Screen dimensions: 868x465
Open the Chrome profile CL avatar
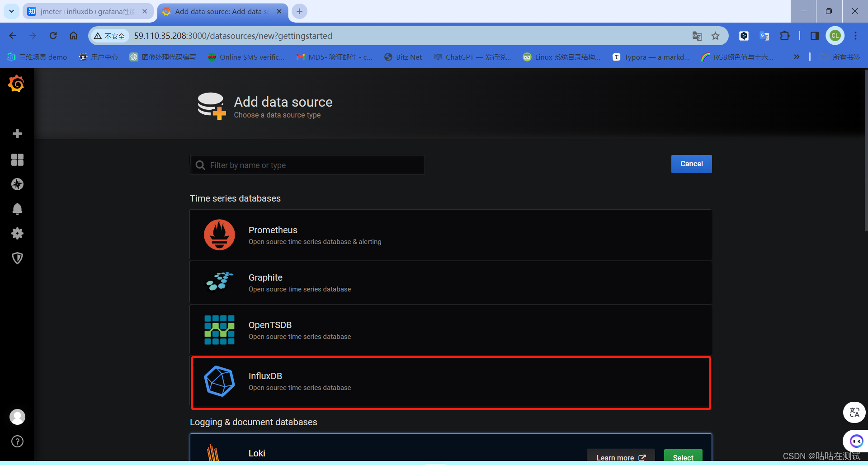[835, 36]
